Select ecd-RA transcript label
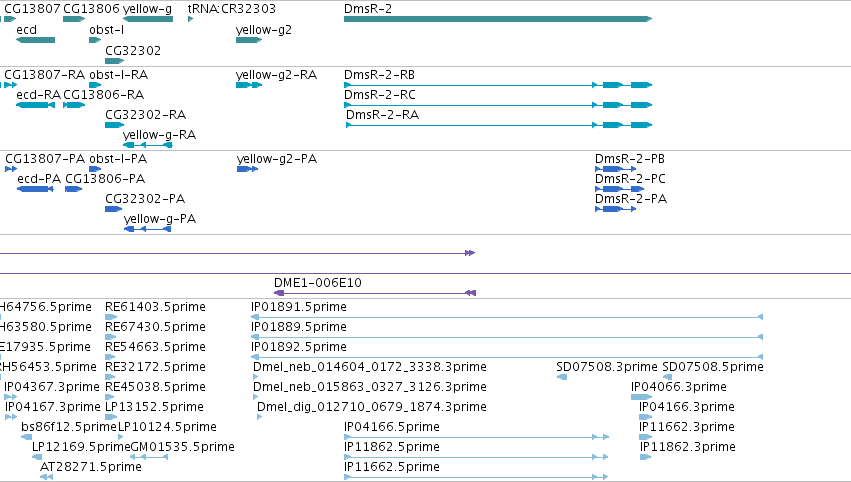 click(39, 94)
